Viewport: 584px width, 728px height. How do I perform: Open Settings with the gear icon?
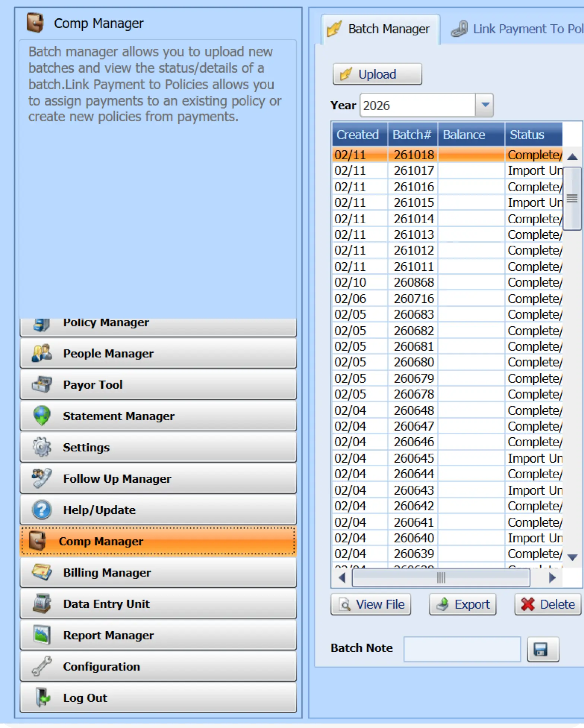(158, 447)
